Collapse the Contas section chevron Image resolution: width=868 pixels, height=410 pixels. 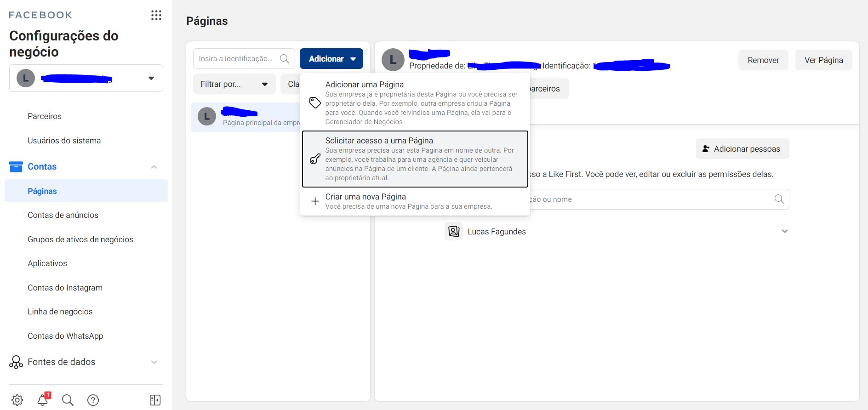pos(154,167)
